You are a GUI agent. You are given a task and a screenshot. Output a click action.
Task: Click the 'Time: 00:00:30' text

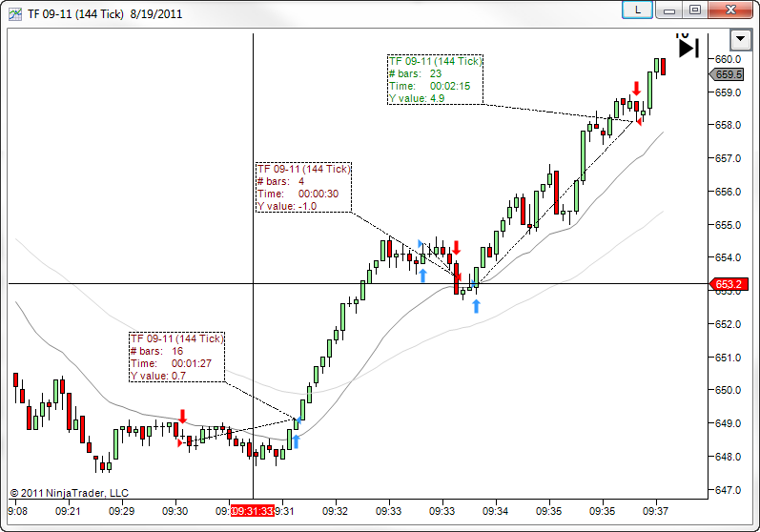tap(298, 194)
